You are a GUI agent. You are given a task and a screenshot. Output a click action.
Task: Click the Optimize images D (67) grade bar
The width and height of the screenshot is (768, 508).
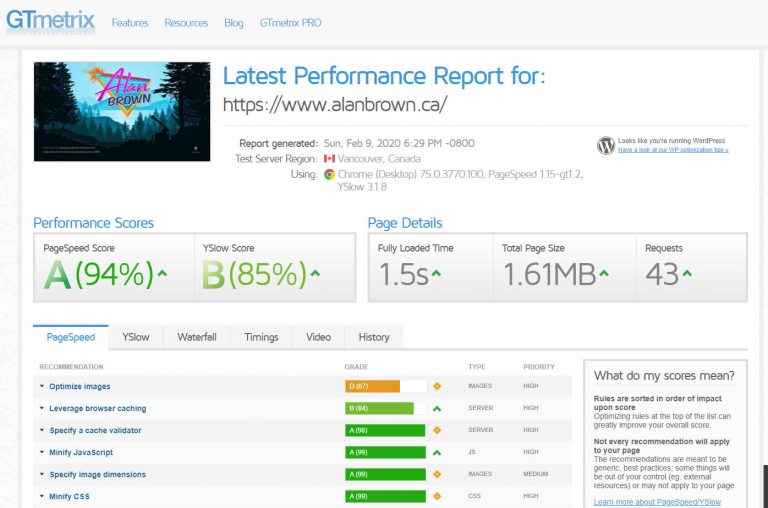(386, 386)
